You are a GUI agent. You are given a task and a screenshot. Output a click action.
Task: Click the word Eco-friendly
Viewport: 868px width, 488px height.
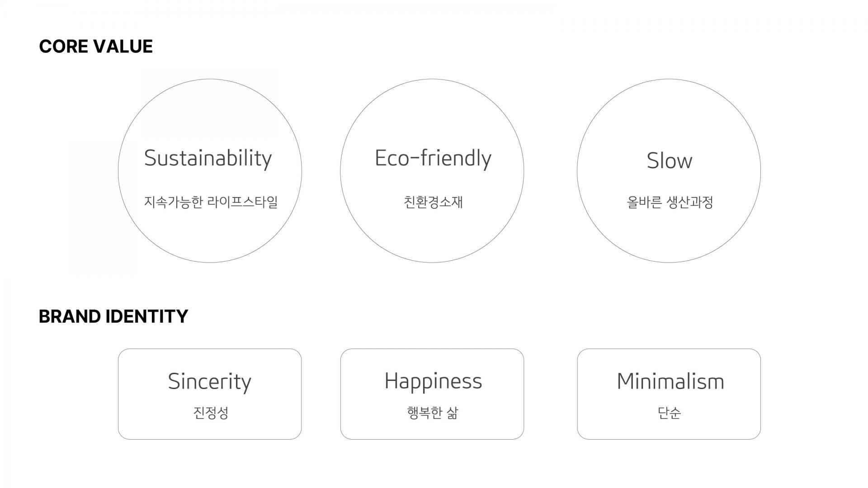click(x=433, y=159)
